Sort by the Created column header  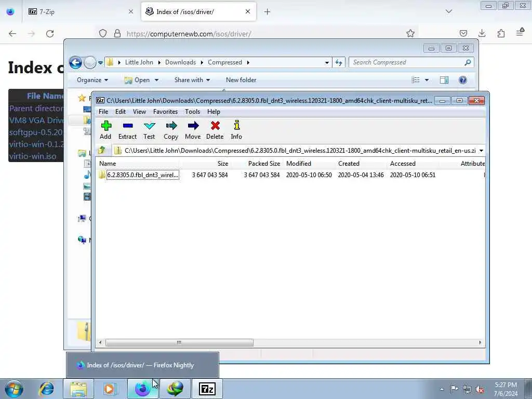(361, 164)
